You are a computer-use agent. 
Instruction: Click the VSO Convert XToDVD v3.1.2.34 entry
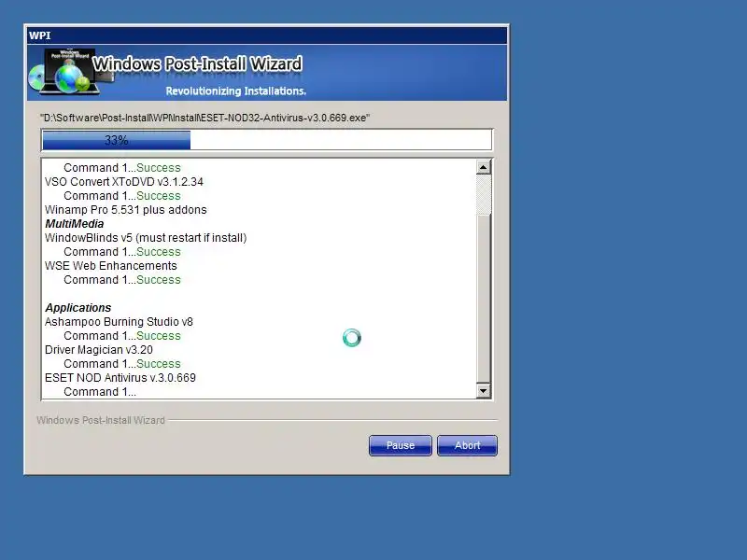(x=124, y=182)
